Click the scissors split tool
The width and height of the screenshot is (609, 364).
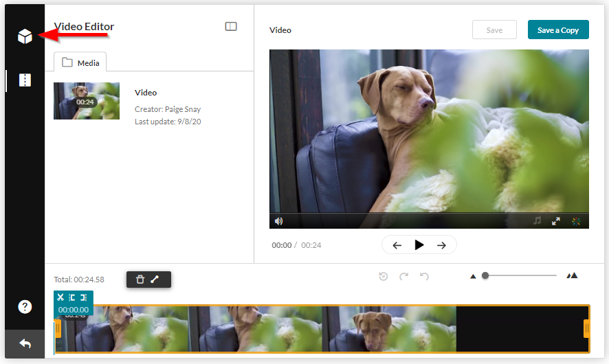click(60, 297)
